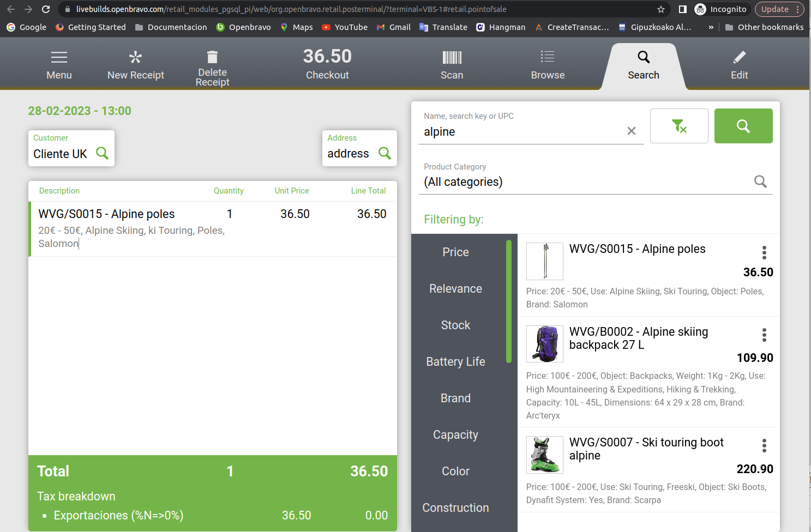Click the Unit Price column header
811x532 pixels.
pos(292,191)
